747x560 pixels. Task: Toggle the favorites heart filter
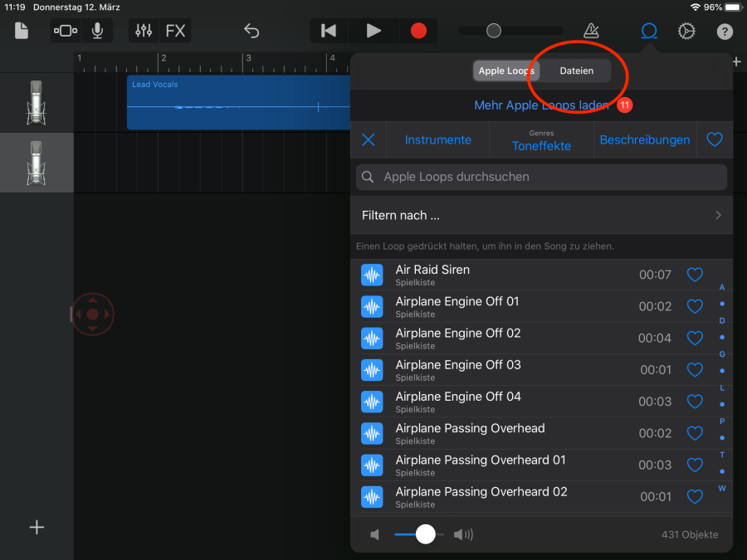714,139
